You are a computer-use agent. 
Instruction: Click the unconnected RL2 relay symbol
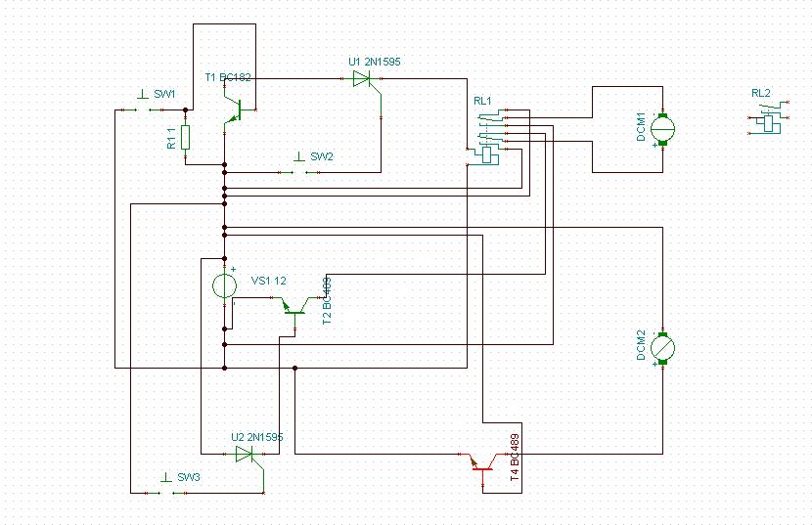tap(769, 118)
